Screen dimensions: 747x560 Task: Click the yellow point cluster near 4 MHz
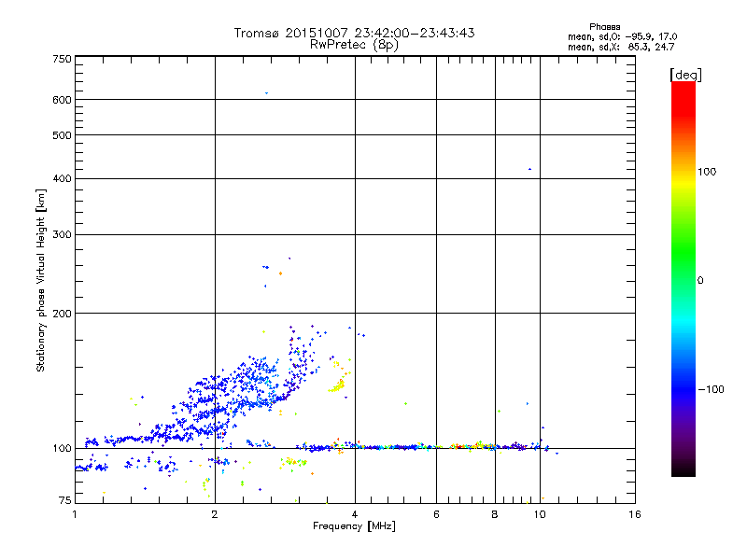pos(337,385)
